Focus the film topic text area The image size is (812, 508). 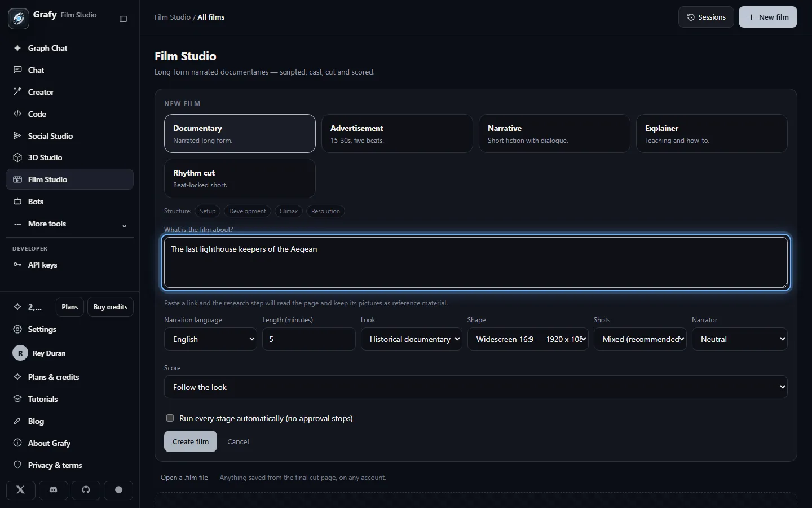point(476,262)
